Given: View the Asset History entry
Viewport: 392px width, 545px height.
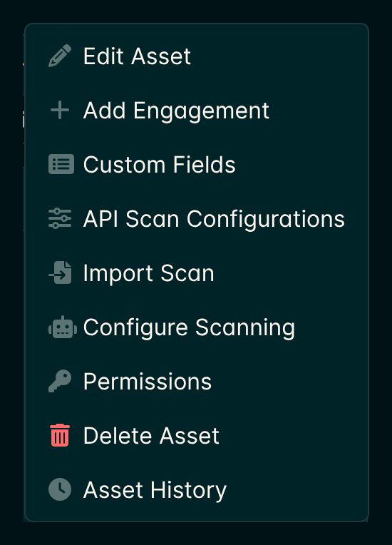Looking at the screenshot, I should [x=155, y=491].
